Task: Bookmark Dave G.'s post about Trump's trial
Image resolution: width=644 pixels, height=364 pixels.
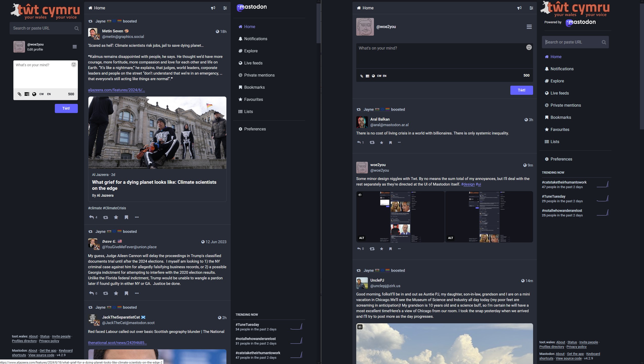Action: [127, 293]
